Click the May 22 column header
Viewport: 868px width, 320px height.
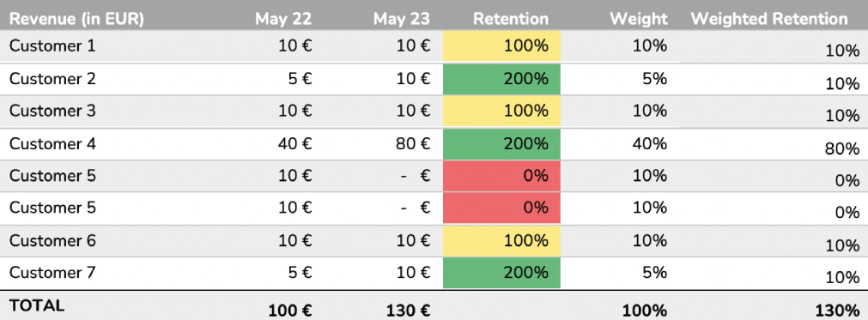coord(283,20)
